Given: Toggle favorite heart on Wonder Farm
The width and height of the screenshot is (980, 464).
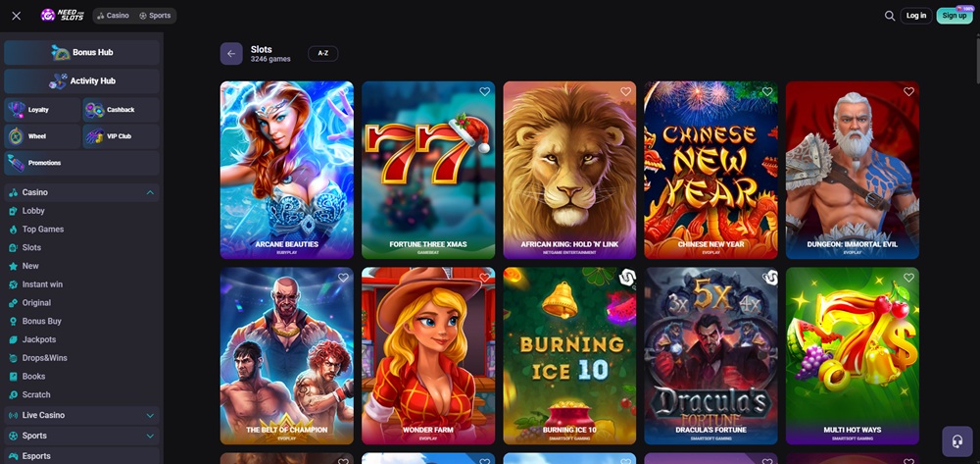Looking at the screenshot, I should click(x=484, y=279).
